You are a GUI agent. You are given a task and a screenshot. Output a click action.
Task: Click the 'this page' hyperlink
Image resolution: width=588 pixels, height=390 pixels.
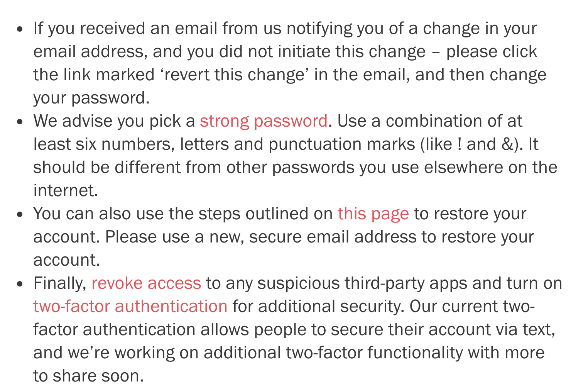pos(373,214)
